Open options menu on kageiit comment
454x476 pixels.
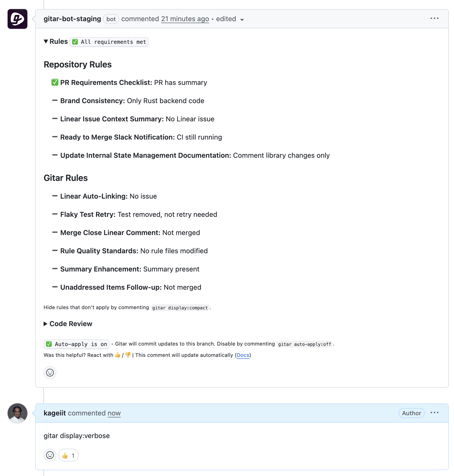coord(435,413)
